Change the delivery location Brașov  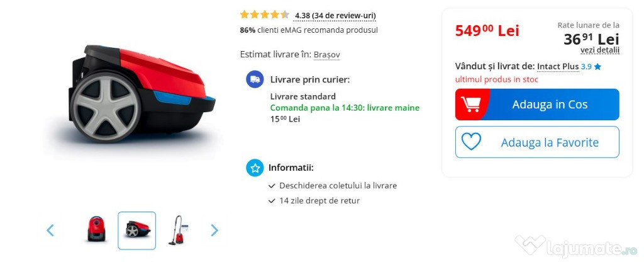[x=326, y=55]
